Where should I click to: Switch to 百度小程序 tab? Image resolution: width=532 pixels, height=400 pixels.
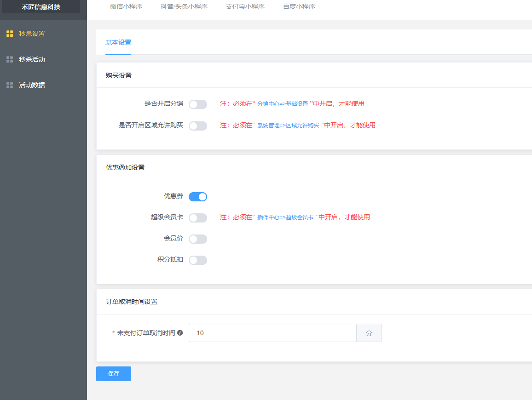299,6
